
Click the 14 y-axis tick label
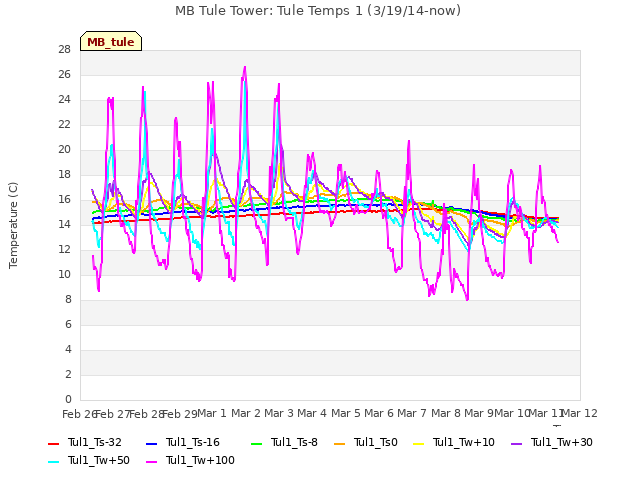click(64, 224)
